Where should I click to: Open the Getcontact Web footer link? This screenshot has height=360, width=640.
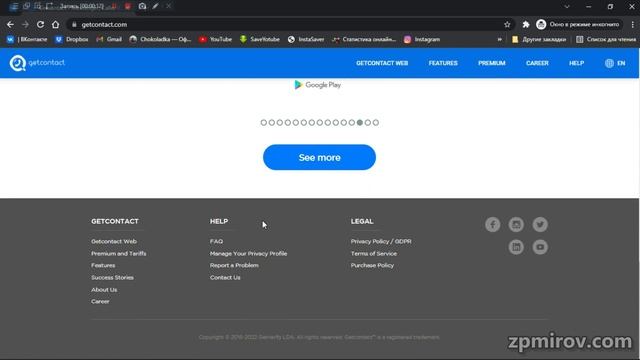pyautogui.click(x=114, y=241)
